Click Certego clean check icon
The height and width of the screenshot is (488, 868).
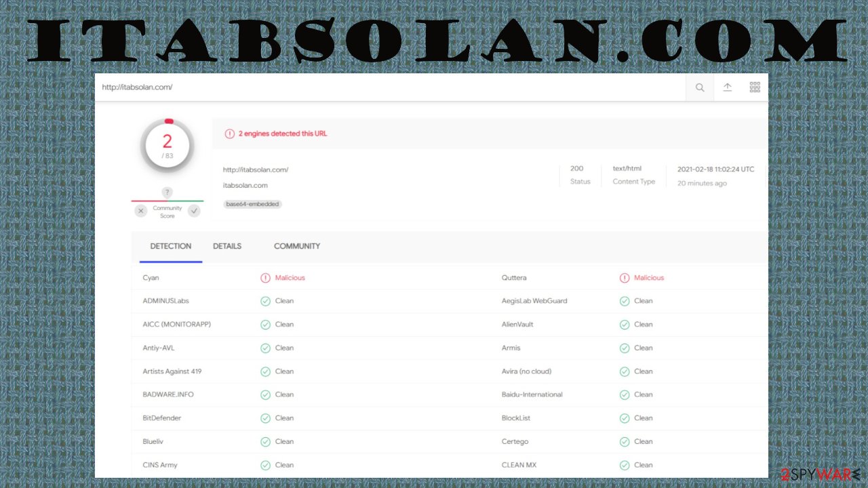pos(625,441)
